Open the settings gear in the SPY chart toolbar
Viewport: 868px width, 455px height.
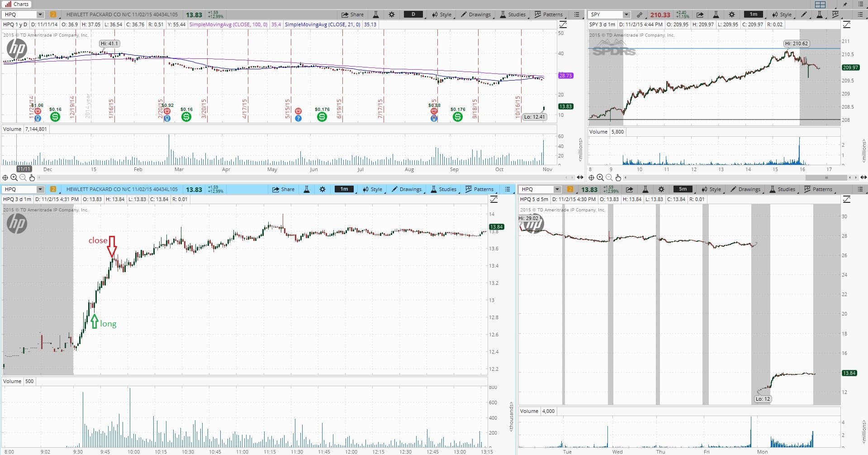[732, 14]
